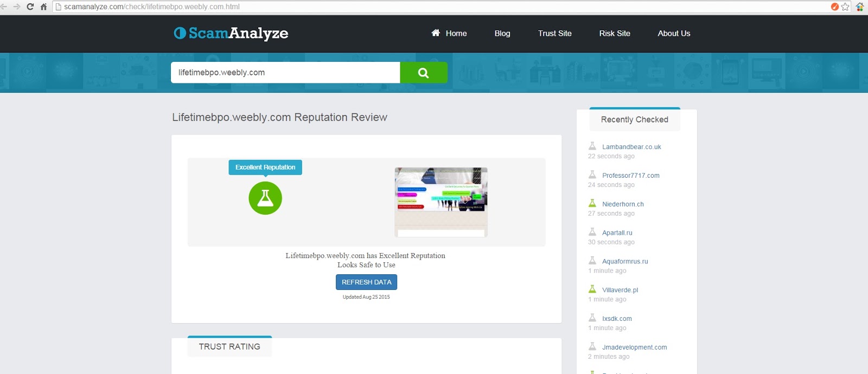Open About Us page
This screenshot has width=868, height=374.
pos(674,33)
